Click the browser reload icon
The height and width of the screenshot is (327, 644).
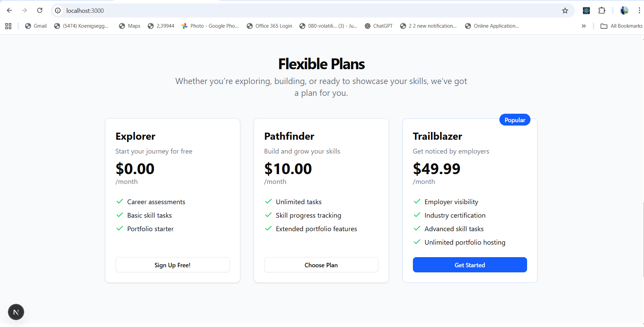tap(40, 10)
